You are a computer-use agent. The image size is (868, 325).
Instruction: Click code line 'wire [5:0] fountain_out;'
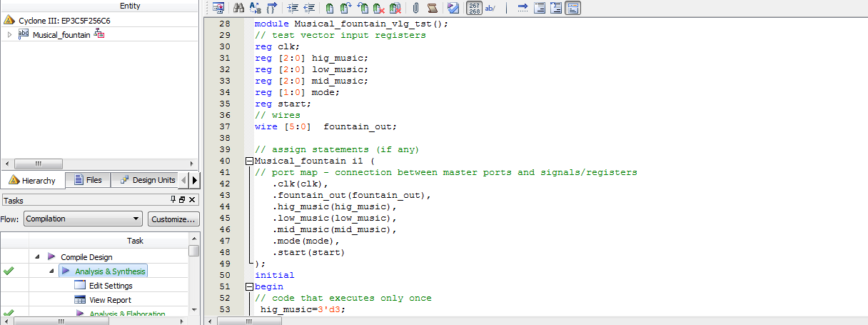(x=325, y=126)
